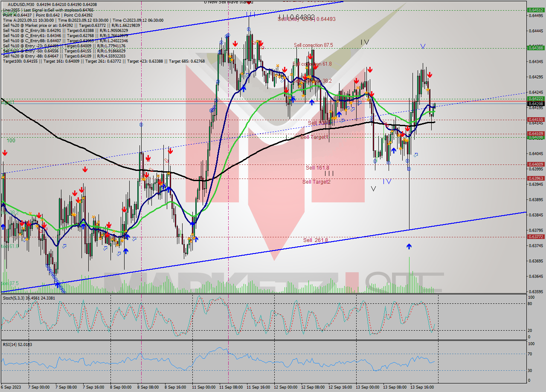
Task: Click the 'Sell 261.8' label
Action: point(315,240)
